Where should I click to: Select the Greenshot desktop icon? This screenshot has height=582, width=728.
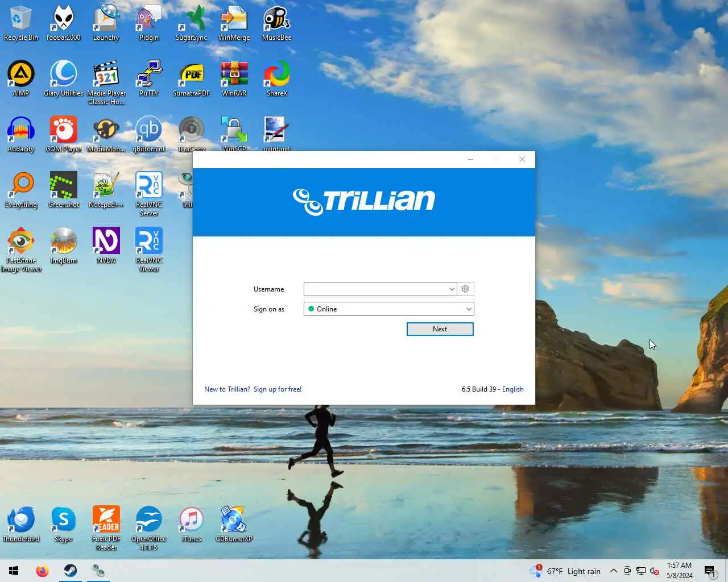point(63,190)
